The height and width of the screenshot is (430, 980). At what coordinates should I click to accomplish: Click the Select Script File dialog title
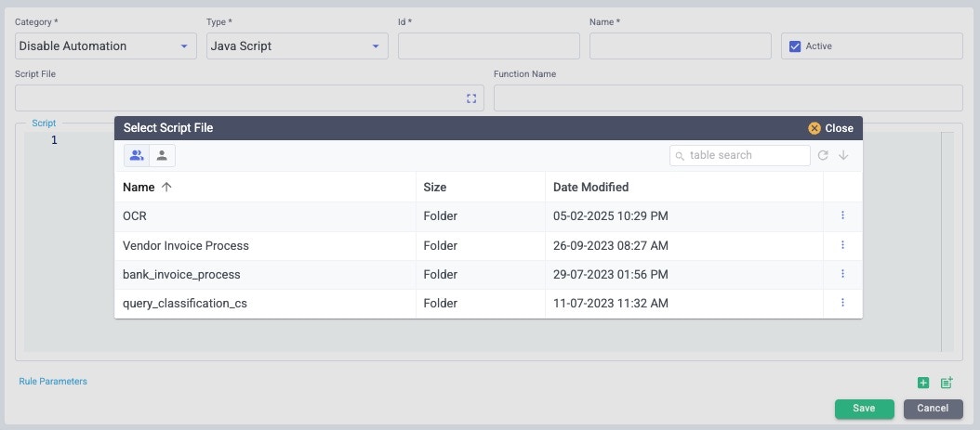[168, 128]
